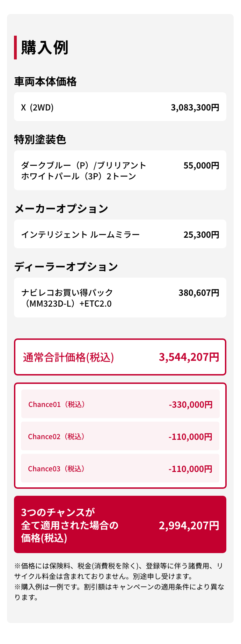Image resolution: width=241 pixels, height=644 pixels.
Task: Select the Chance01（税込） discount label
Action: (57, 404)
